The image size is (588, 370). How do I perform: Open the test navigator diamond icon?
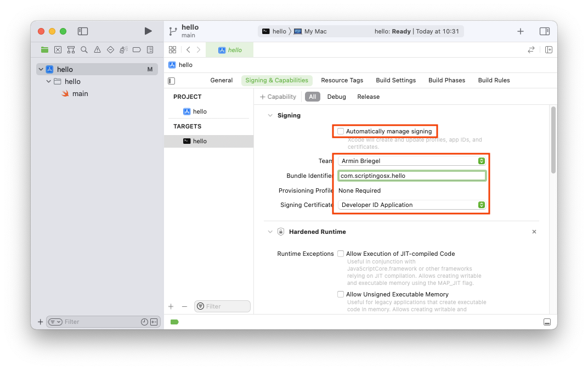pos(110,49)
